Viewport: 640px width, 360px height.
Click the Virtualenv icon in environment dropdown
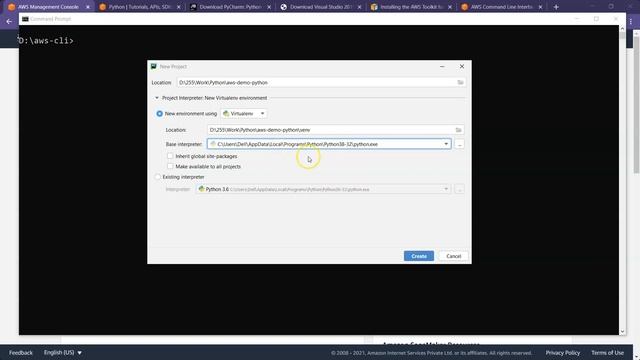(x=226, y=113)
